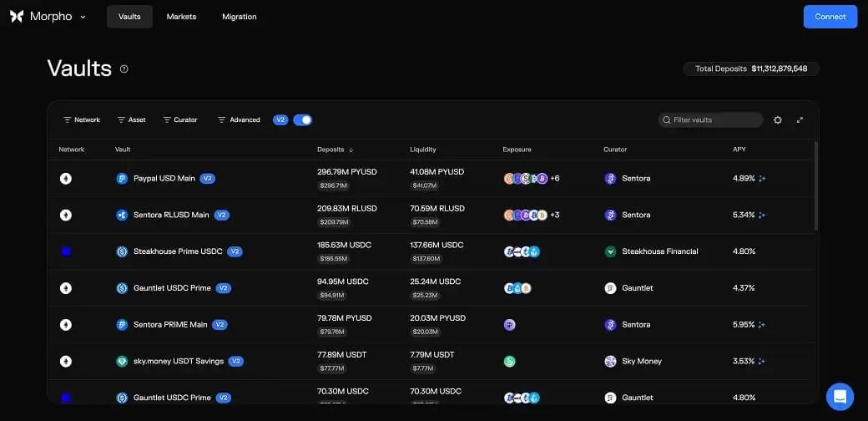Sort by the Deposits column header
This screenshot has width=868, height=421.
tap(336, 150)
